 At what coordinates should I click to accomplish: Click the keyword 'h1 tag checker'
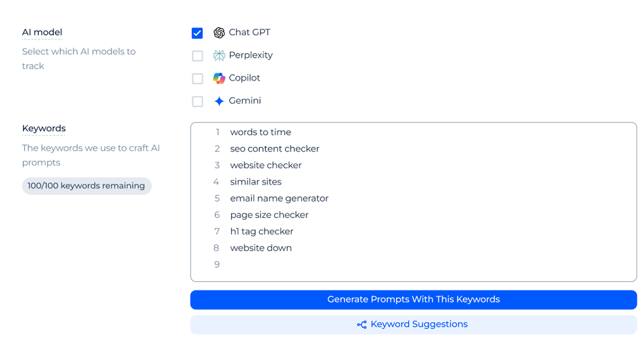click(x=261, y=231)
